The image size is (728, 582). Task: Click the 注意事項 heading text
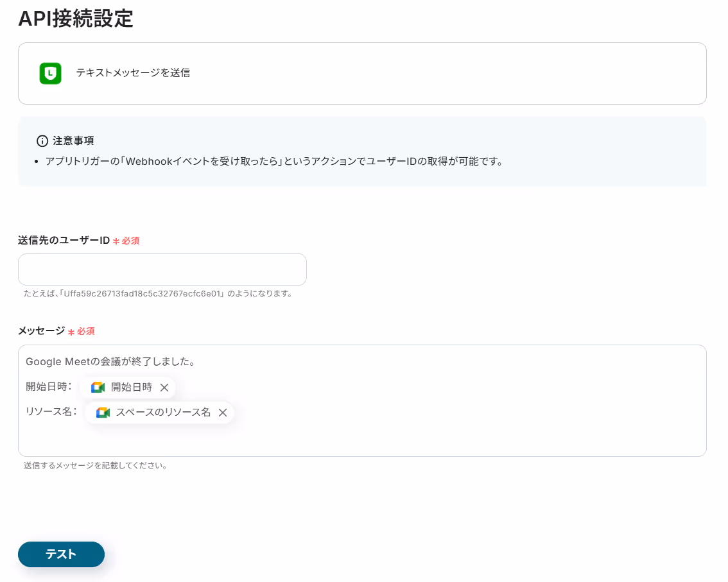pyautogui.click(x=73, y=141)
